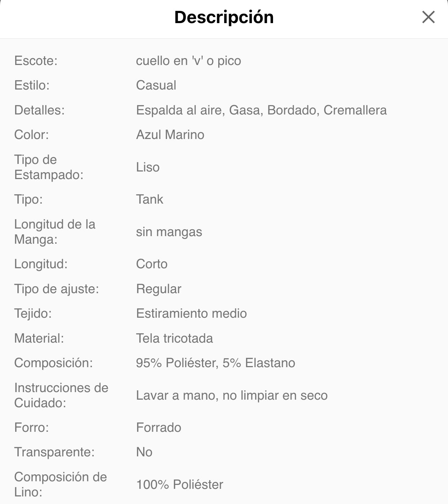Viewport: 448px width, 504px height.
Task: Tap the "Lavar a mano" care instructions
Action: pos(232,395)
